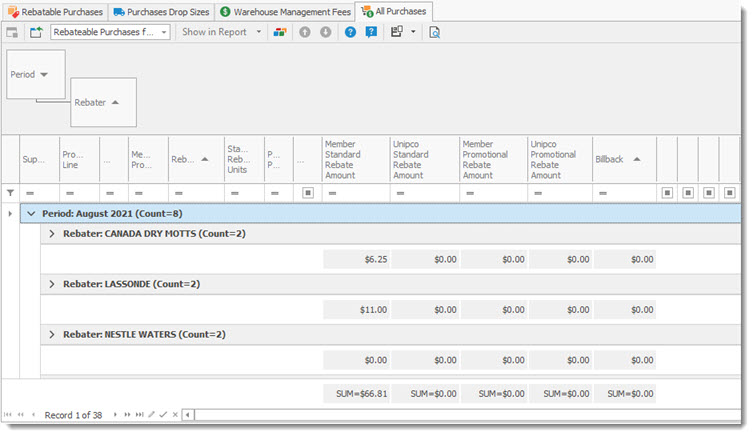Toggle the rightmost filter row checkbox
Viewport: 753px width, 436px height.
[730, 192]
